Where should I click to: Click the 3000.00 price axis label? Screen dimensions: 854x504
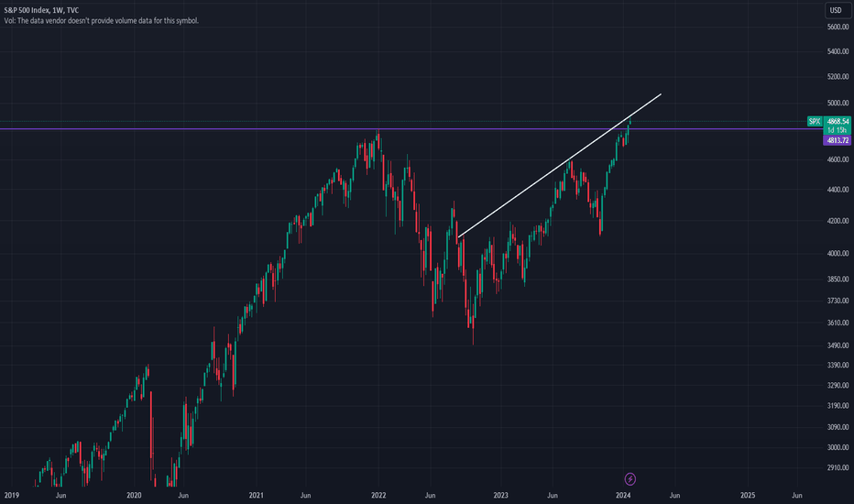(x=838, y=447)
